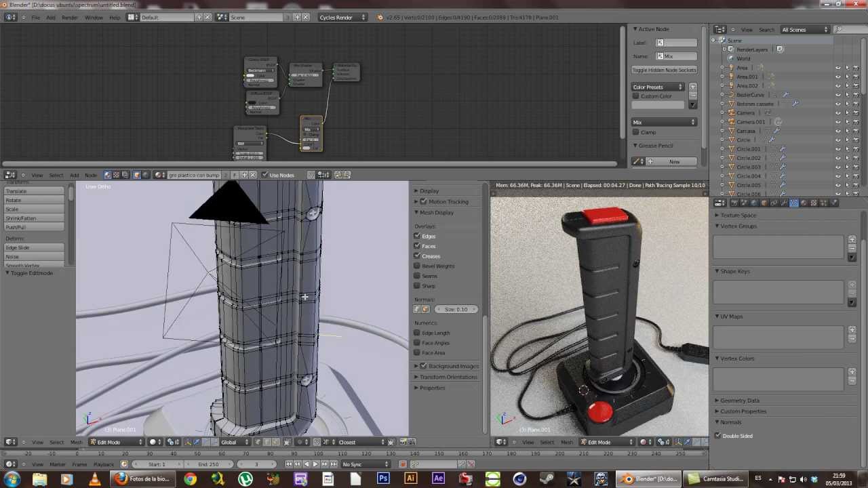The height and width of the screenshot is (488, 868).
Task: Enable the Custom Color checkbox
Action: (636, 96)
